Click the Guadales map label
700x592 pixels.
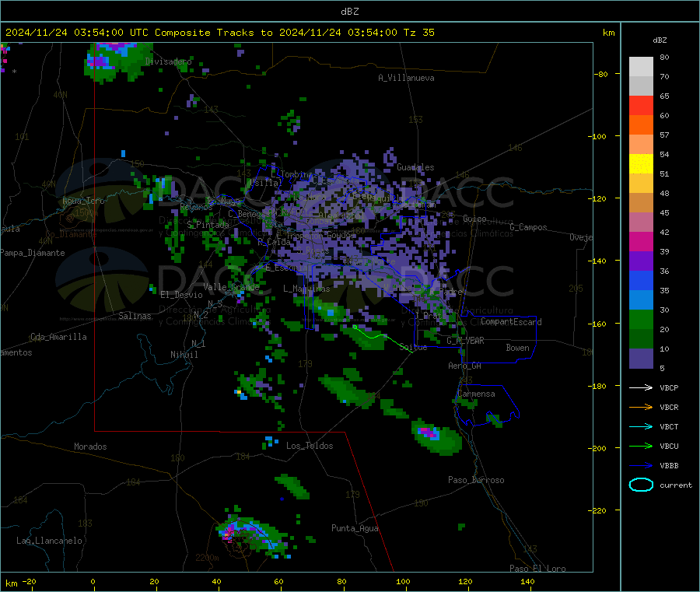(x=415, y=167)
